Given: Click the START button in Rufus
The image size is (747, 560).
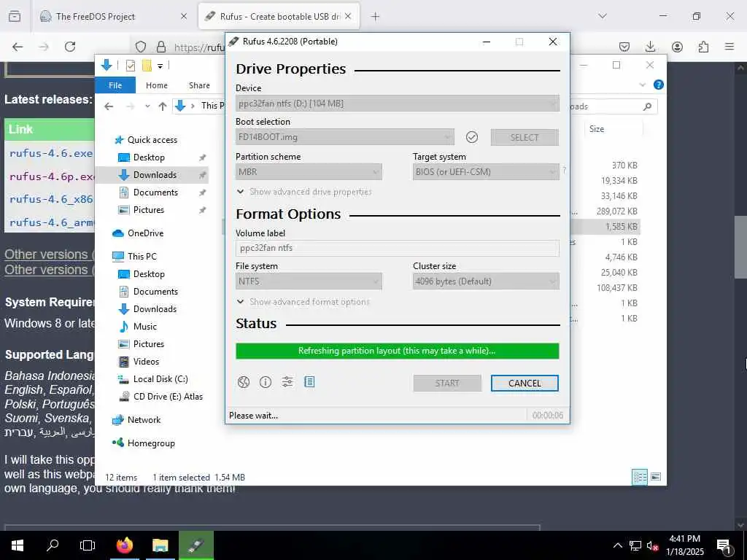Looking at the screenshot, I should (447, 384).
